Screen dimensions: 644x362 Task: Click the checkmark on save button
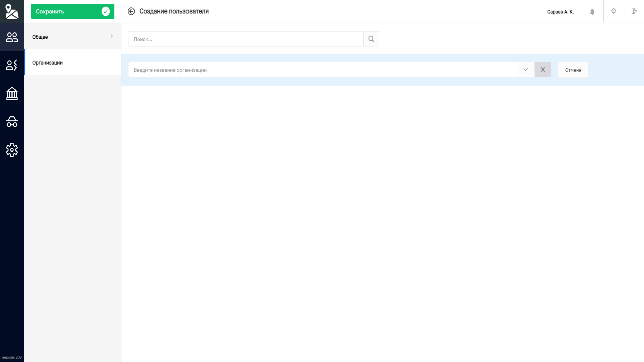(x=106, y=11)
